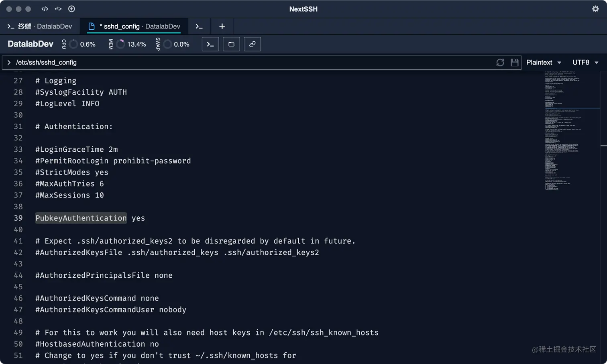Click line number 44 in the gutter
This screenshot has width=607, height=364.
18,275
